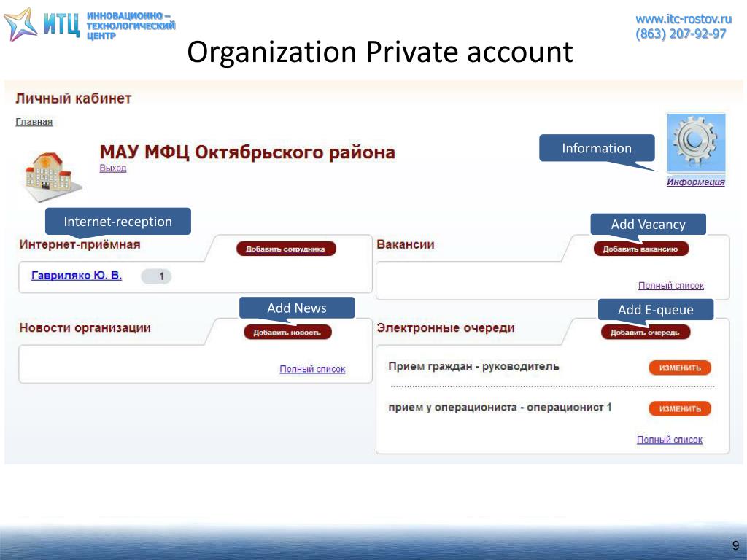Click the ITC star logo
This screenshot has width=747, height=560.
coord(20,25)
